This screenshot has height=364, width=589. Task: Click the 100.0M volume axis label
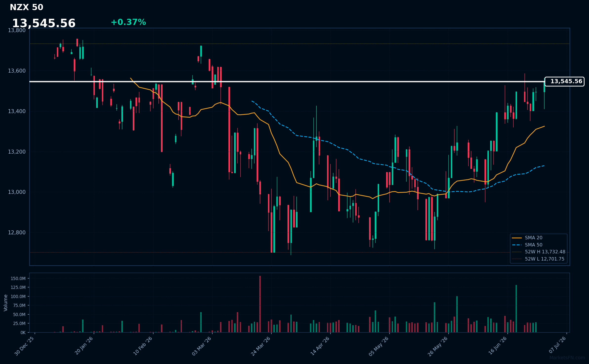(x=18, y=297)
